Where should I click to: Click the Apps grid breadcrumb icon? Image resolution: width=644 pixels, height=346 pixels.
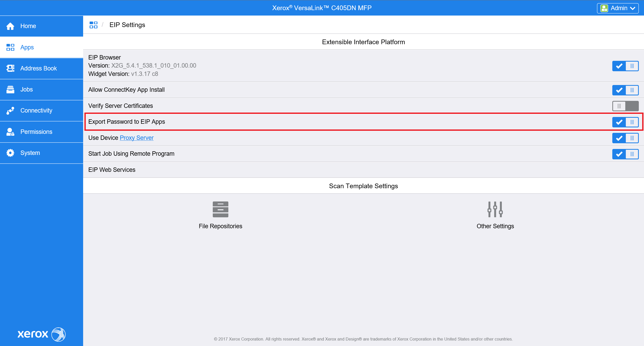tap(93, 25)
